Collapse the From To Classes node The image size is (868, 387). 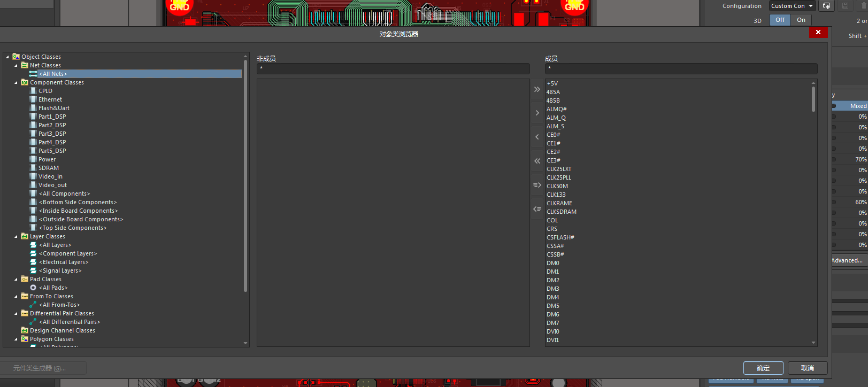coord(16,296)
